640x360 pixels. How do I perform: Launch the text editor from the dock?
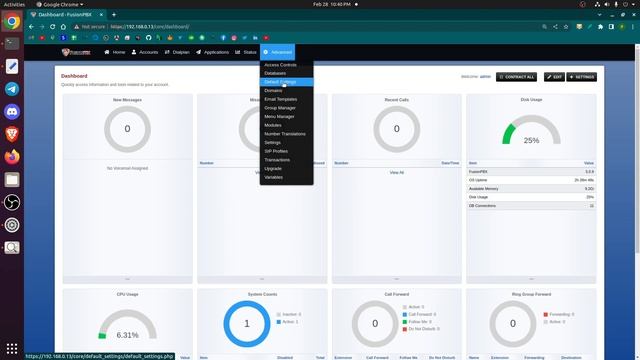(12, 66)
